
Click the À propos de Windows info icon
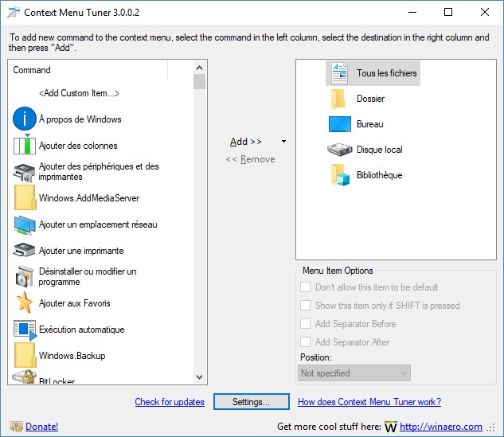pyautogui.click(x=25, y=119)
